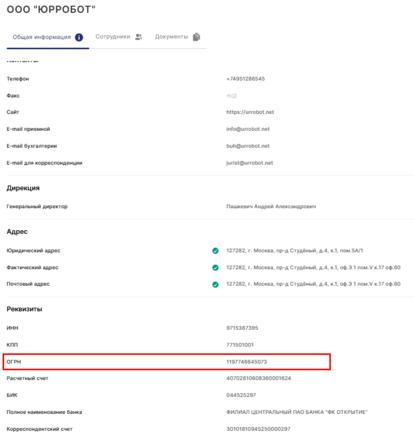Click the documents icon beside Документы
Image resolution: width=414 pixels, height=440 pixels.
pos(196,37)
